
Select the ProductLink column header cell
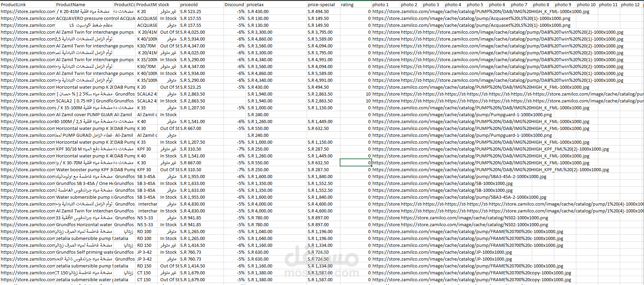tap(28, 4)
